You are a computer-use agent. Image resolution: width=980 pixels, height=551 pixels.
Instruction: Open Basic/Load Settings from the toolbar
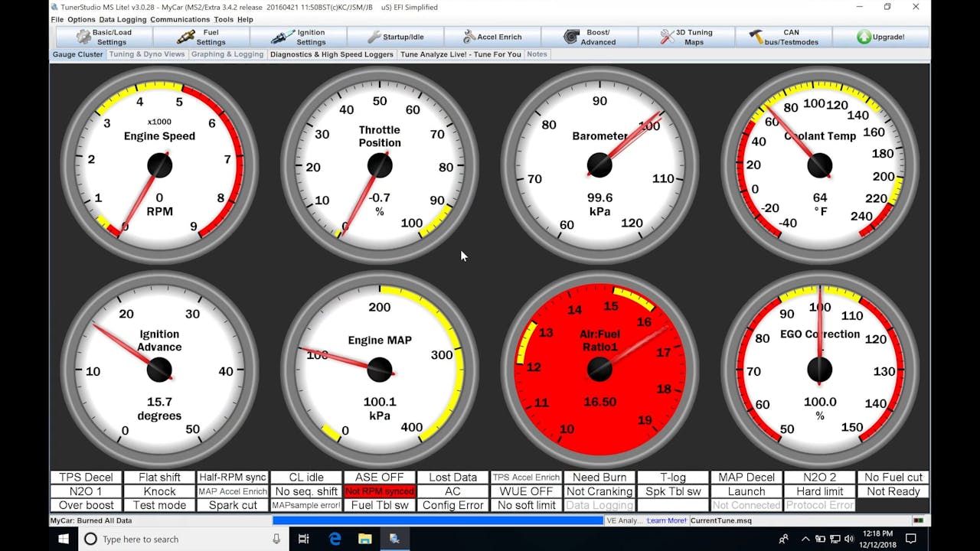coord(106,36)
